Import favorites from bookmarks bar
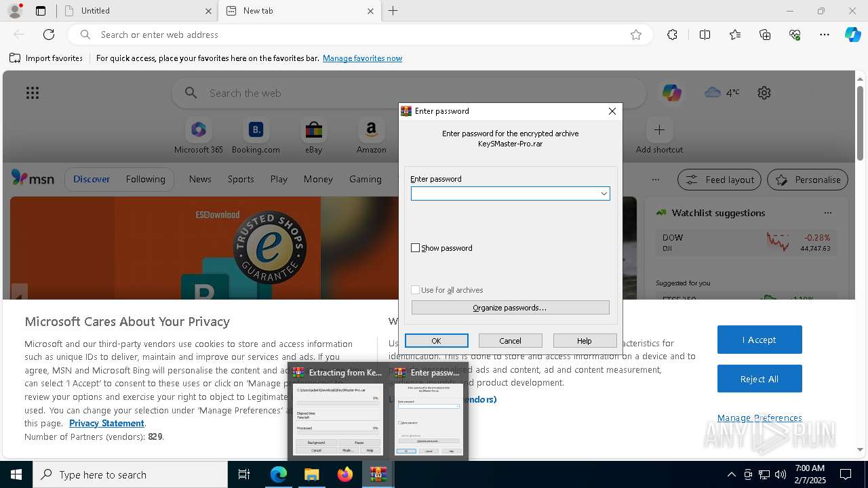This screenshot has width=868, height=488. point(46,58)
